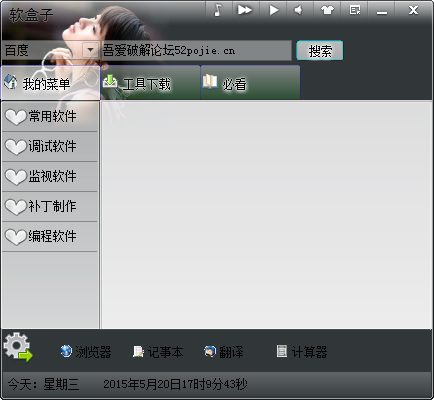Expand the 百度 search engine dropdown
The height and width of the screenshot is (400, 434).
click(x=90, y=50)
